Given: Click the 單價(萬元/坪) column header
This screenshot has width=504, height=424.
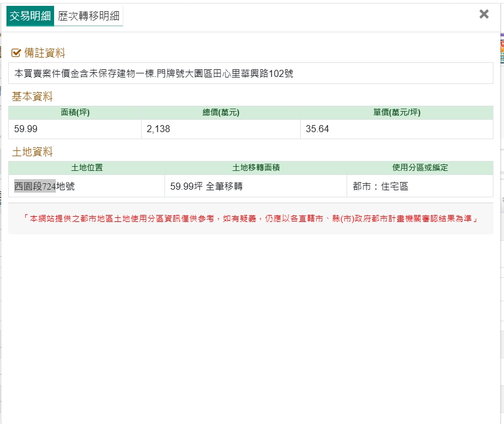Looking at the screenshot, I should coord(397,113).
